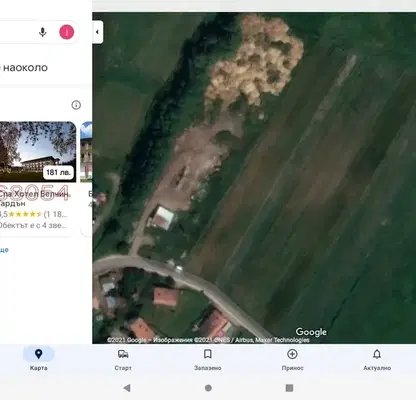
Task: Click the white-roofed building on the map
Action: [x=163, y=218]
